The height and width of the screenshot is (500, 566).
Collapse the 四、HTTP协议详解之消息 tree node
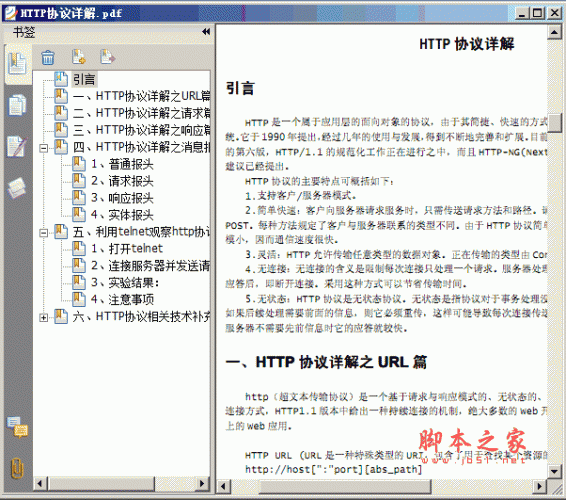pos(43,148)
